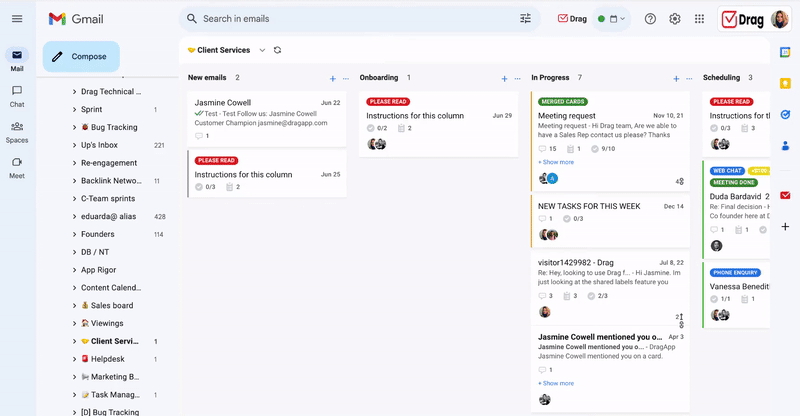Open the Mail section in left rail
Image resolution: width=800 pixels, height=416 pixels.
tap(17, 59)
